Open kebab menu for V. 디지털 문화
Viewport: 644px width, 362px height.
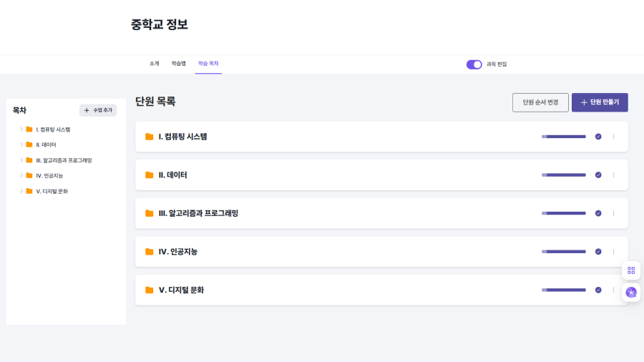tap(613, 290)
